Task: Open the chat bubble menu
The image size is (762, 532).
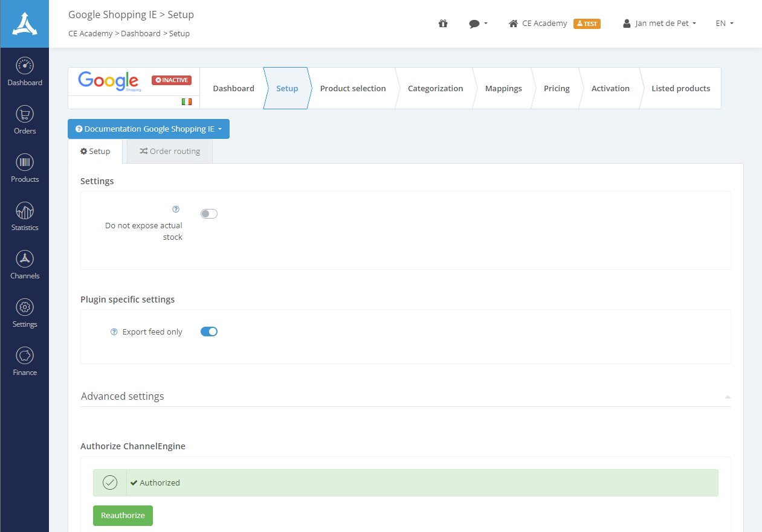Action: 478,24
